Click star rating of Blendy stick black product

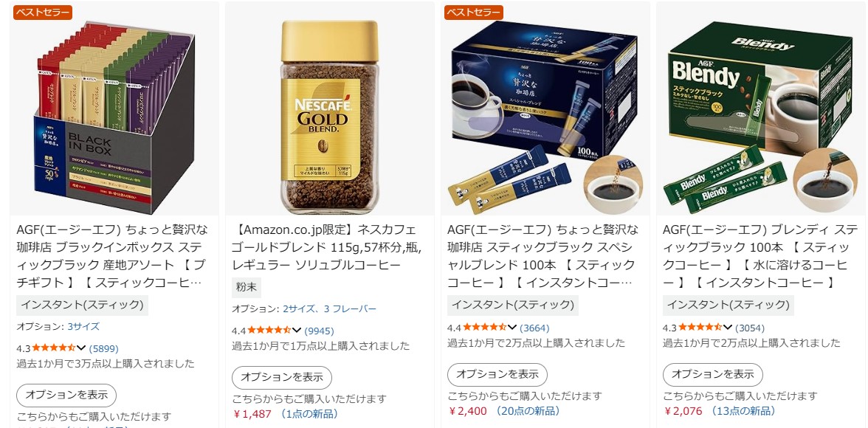tap(700, 327)
